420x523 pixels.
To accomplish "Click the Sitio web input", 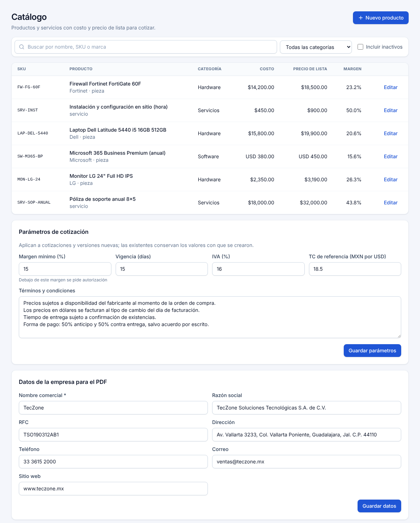I will click(x=113, y=489).
